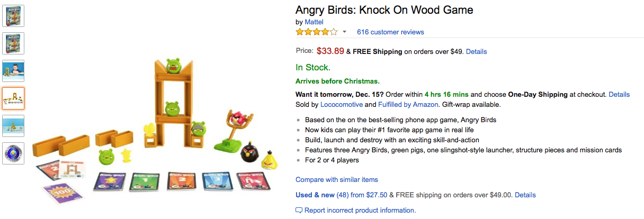Screen dimensions: 644x219
Task: Click Compare with similar items
Action: [x=337, y=180]
